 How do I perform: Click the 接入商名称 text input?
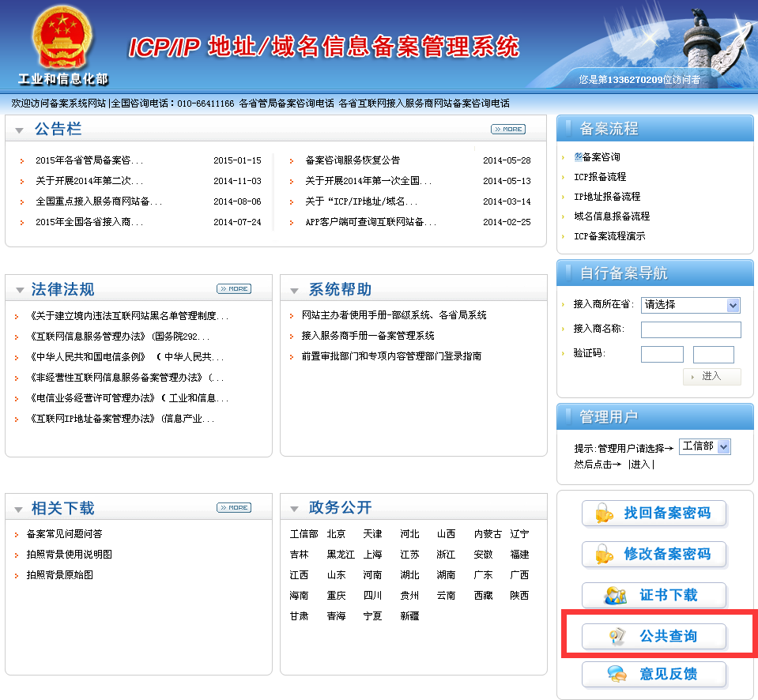(x=690, y=329)
